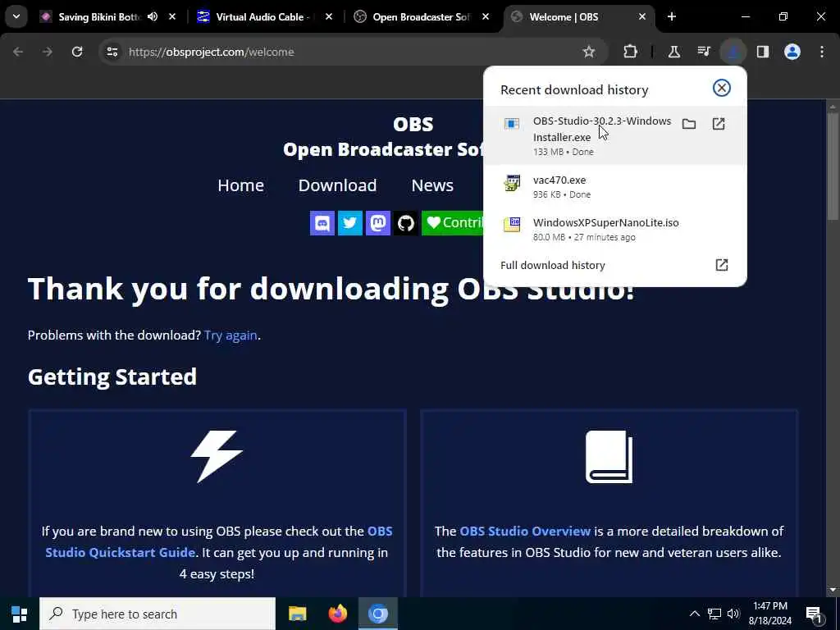Click the page vertical scrollbar thumb
Viewport: 840px width, 630px height.
pos(832,166)
